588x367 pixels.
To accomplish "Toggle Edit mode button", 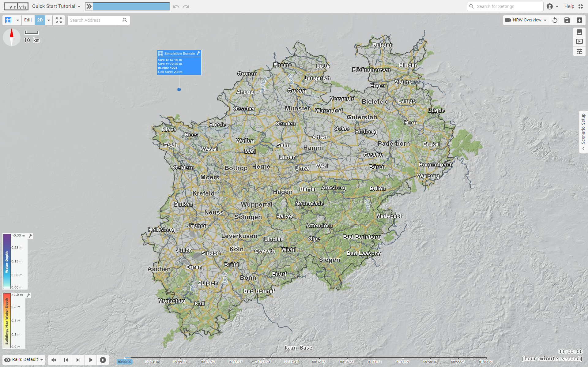I will point(28,20).
